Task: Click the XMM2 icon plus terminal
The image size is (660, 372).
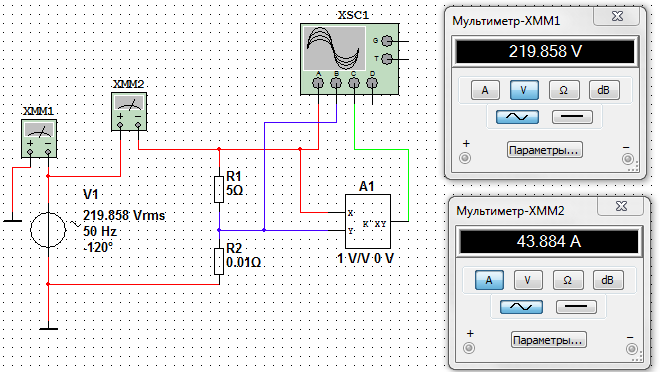Action: (x=120, y=125)
